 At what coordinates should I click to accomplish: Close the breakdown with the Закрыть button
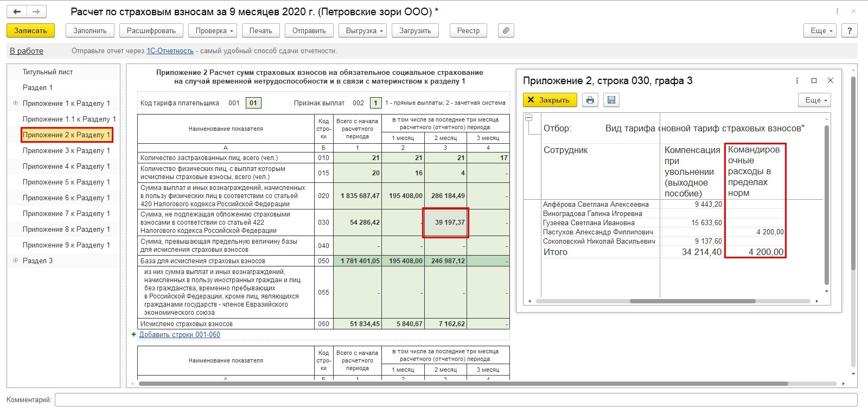click(x=550, y=100)
